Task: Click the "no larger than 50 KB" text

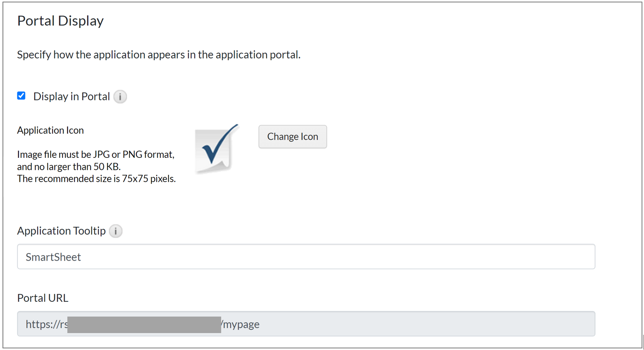Action: pos(69,167)
